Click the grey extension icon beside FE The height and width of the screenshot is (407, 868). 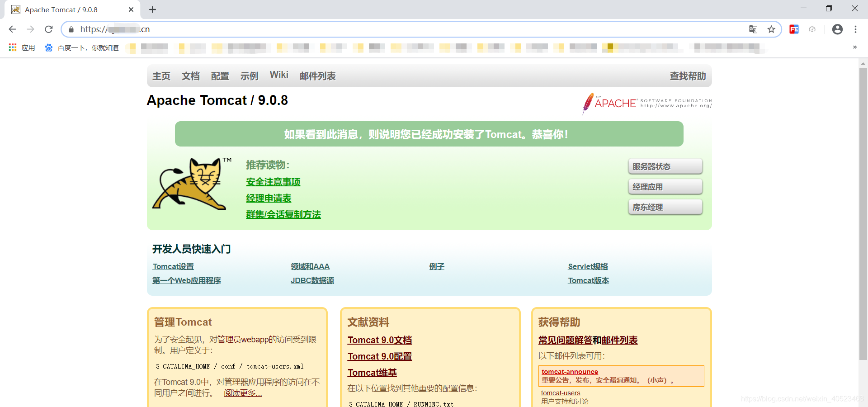pos(812,29)
